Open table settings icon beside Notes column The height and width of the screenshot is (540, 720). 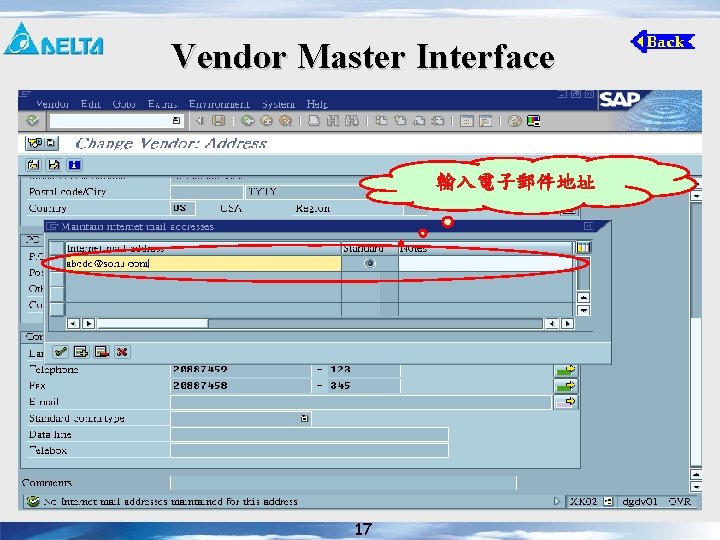[583, 248]
